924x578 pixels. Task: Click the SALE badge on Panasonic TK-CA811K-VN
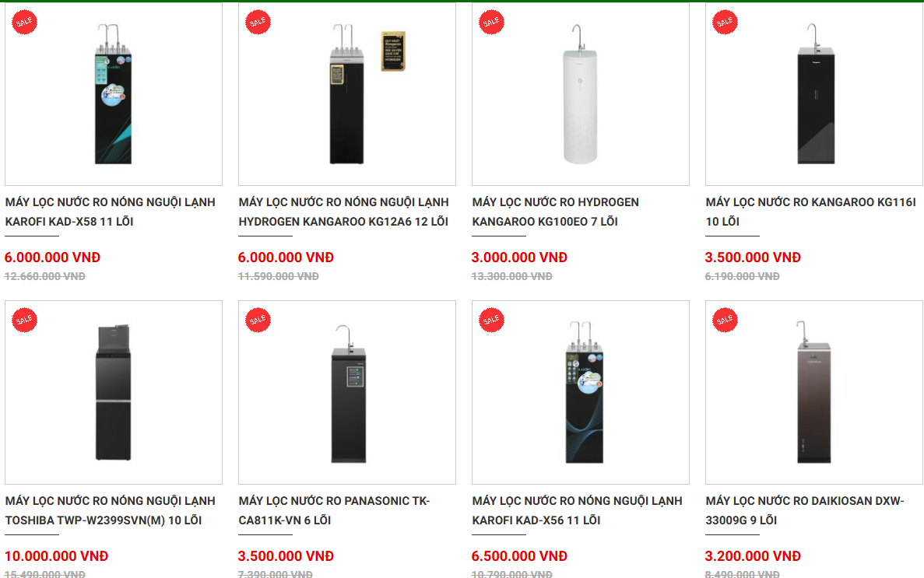point(258,319)
